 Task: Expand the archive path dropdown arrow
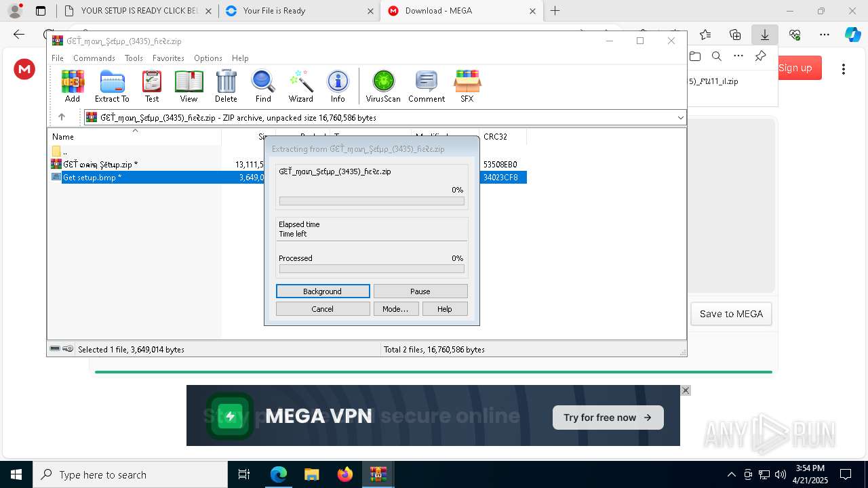click(680, 117)
